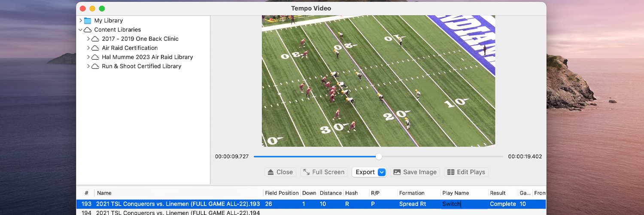
Task: Expand the Air Raid Certification library
Action: pyautogui.click(x=88, y=48)
